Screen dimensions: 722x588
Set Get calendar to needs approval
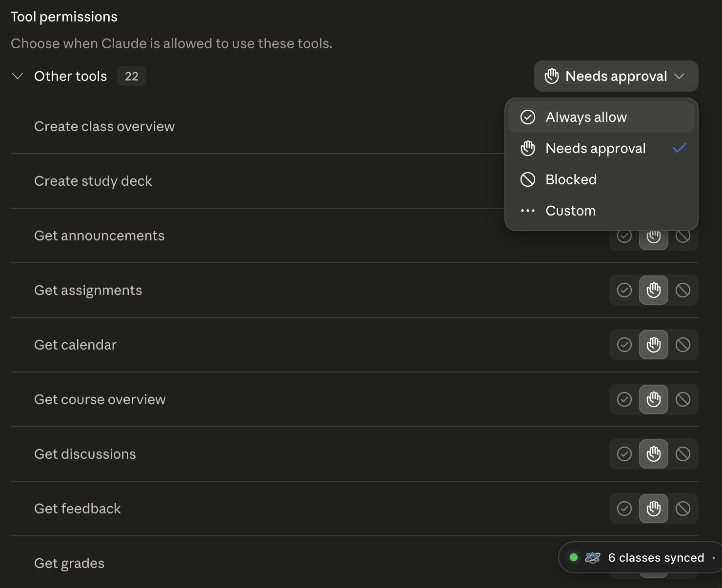pyautogui.click(x=654, y=345)
